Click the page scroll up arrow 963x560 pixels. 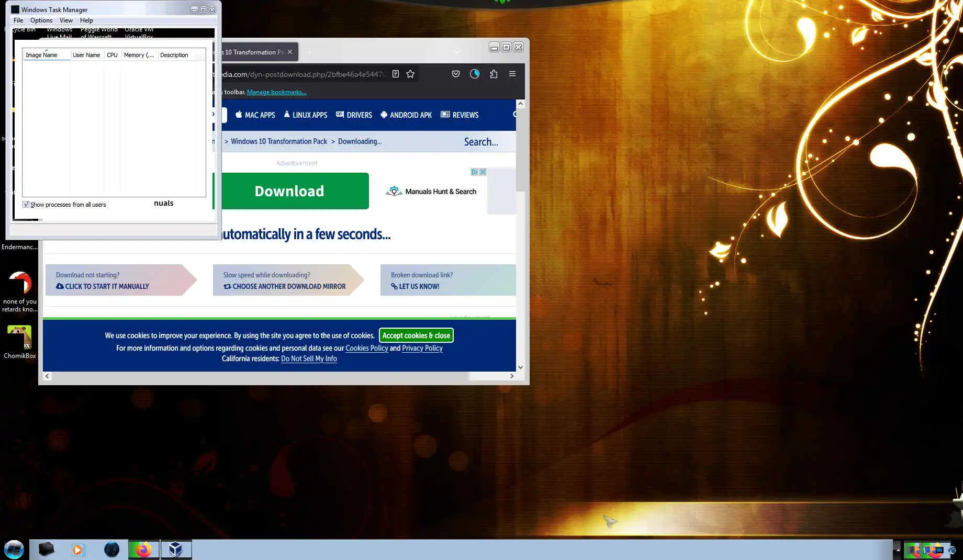click(x=520, y=104)
